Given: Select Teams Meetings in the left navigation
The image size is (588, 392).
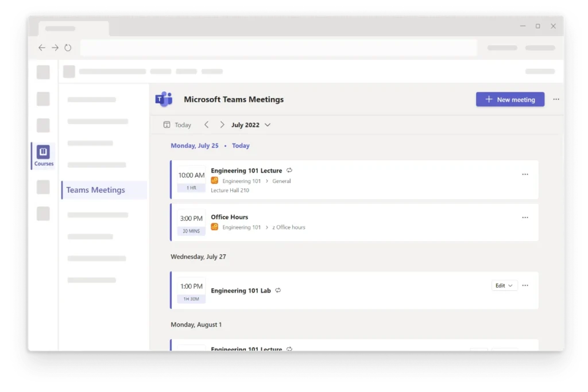Looking at the screenshot, I should (x=95, y=190).
